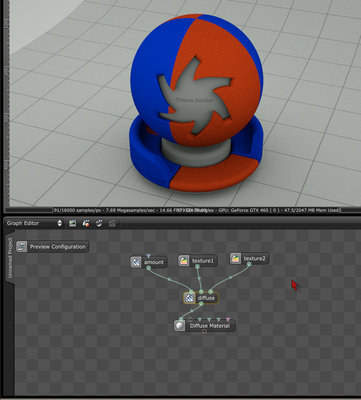Click the diffuse mix node's checker icon
The height and width of the screenshot is (400, 361).
(x=190, y=298)
